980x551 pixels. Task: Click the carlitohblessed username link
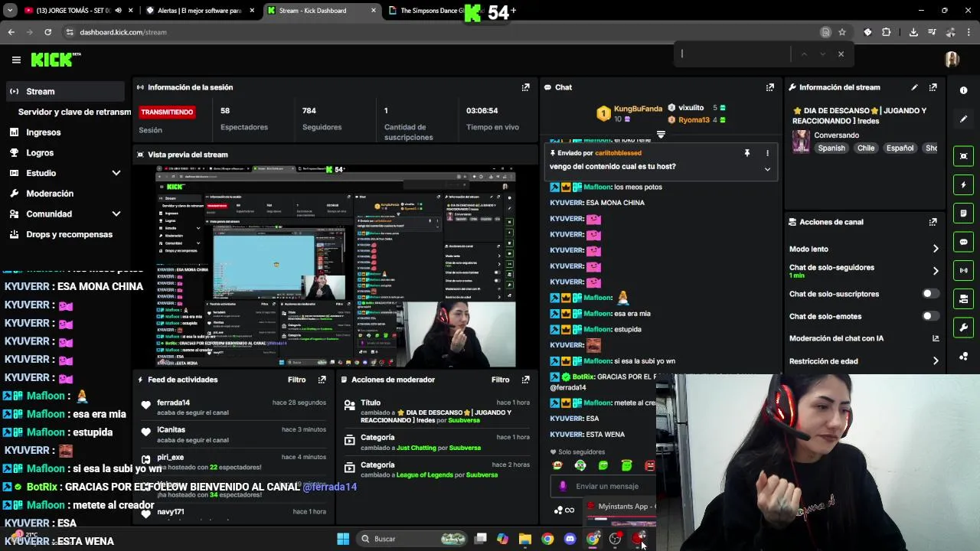(x=618, y=153)
